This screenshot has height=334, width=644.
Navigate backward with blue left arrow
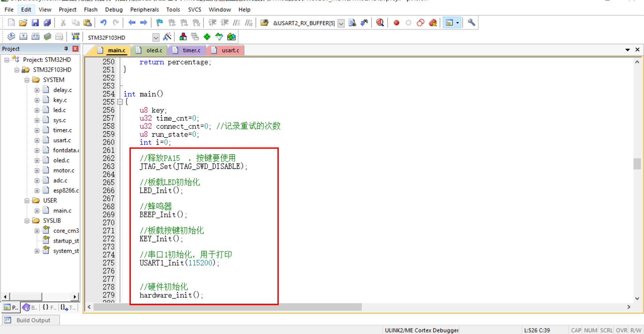coord(132,23)
